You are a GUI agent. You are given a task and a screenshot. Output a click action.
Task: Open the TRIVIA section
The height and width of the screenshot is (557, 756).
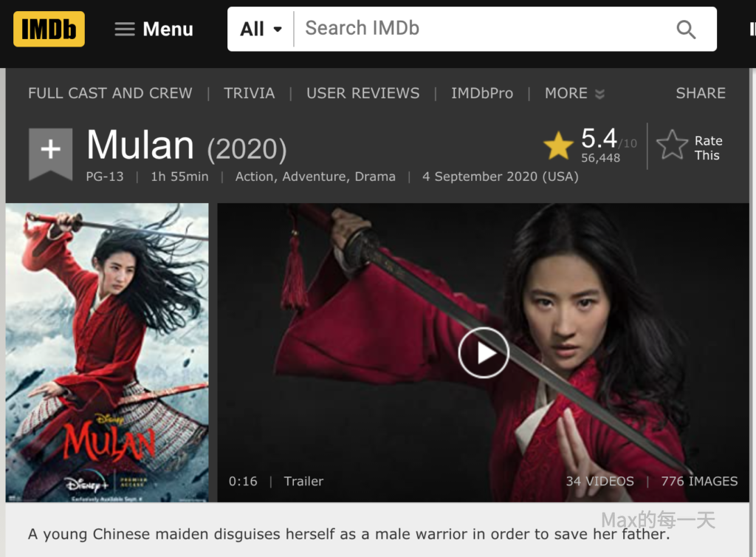(x=250, y=93)
